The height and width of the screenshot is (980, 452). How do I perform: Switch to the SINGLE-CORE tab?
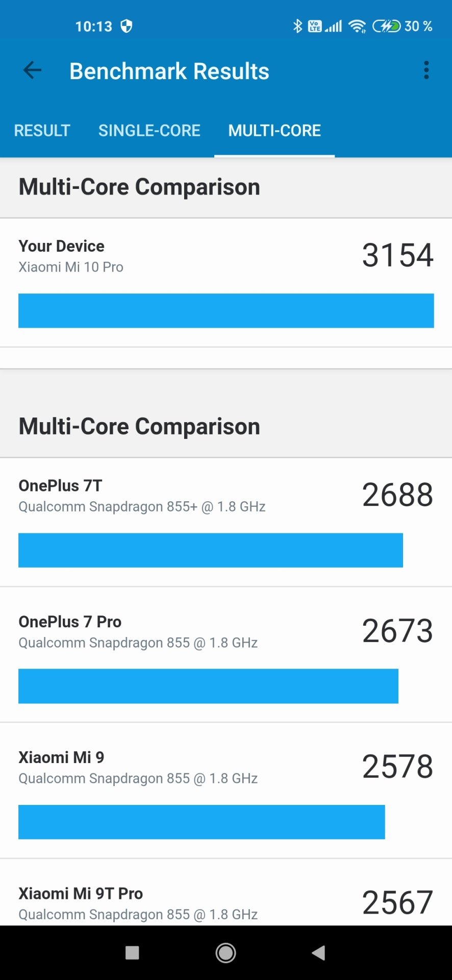(149, 131)
